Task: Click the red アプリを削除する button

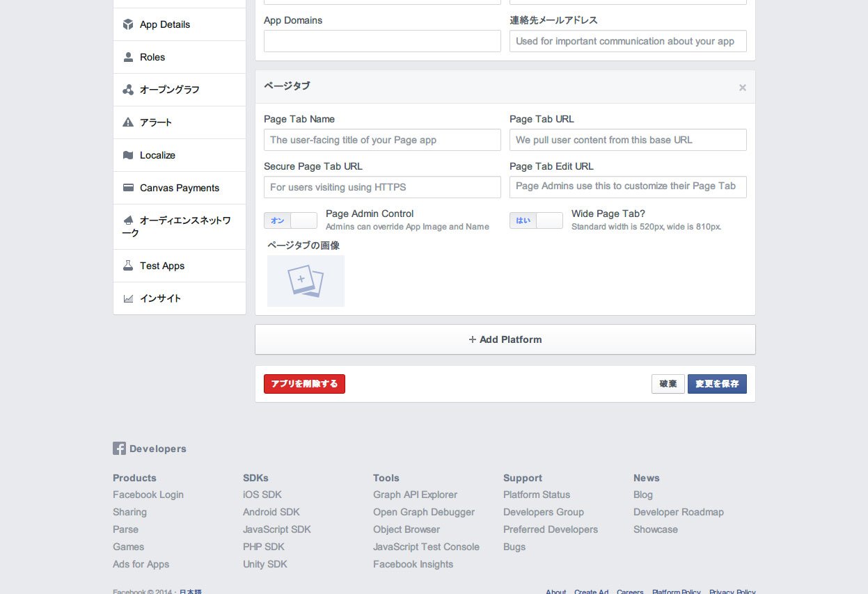Action: click(x=304, y=384)
